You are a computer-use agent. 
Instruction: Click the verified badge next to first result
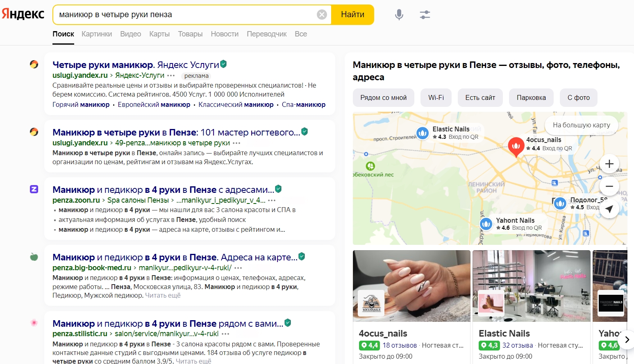coord(223,64)
